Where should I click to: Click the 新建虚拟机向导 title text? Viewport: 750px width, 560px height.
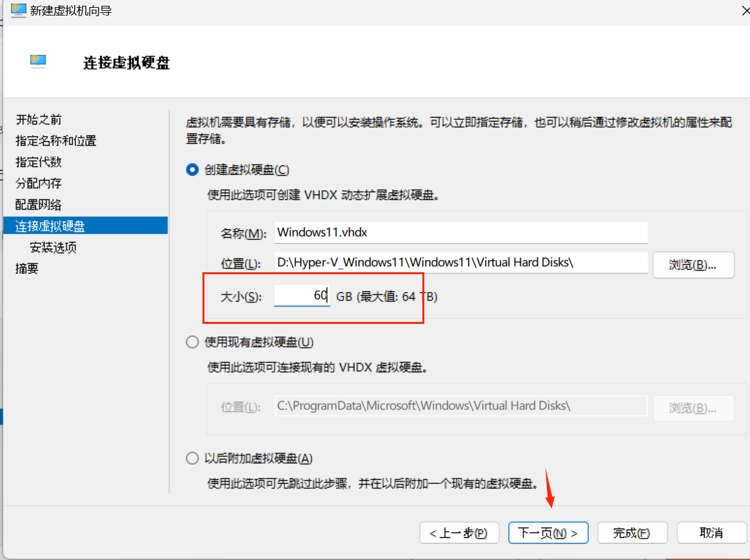(x=71, y=10)
